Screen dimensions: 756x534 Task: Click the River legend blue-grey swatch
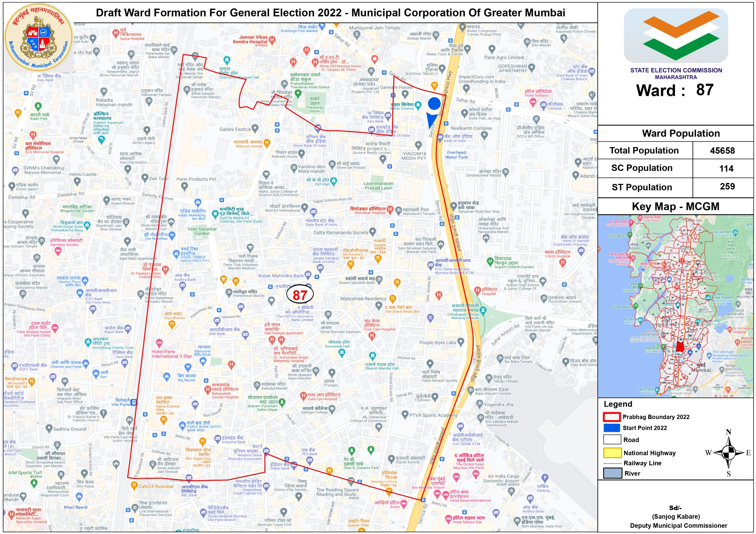coord(612,473)
